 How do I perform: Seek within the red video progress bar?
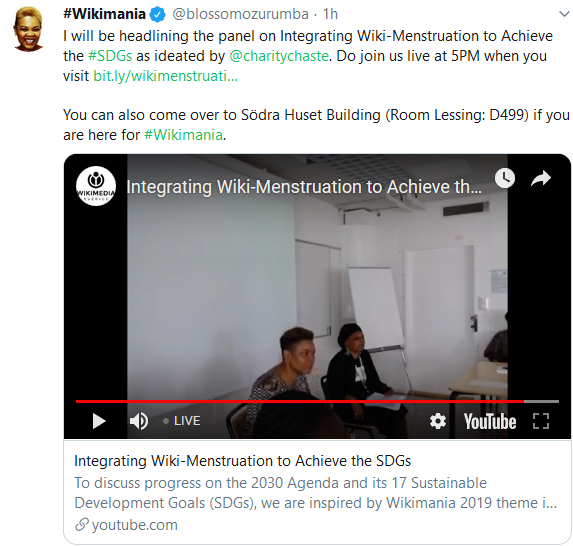point(317,401)
